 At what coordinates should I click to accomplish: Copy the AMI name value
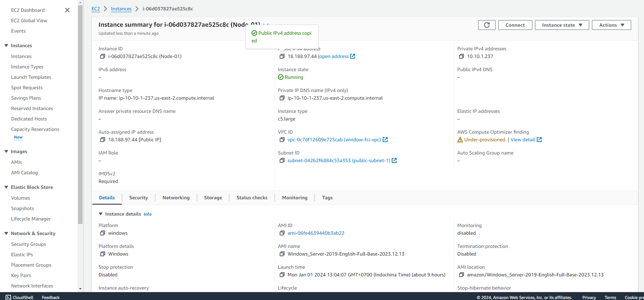pos(282,254)
